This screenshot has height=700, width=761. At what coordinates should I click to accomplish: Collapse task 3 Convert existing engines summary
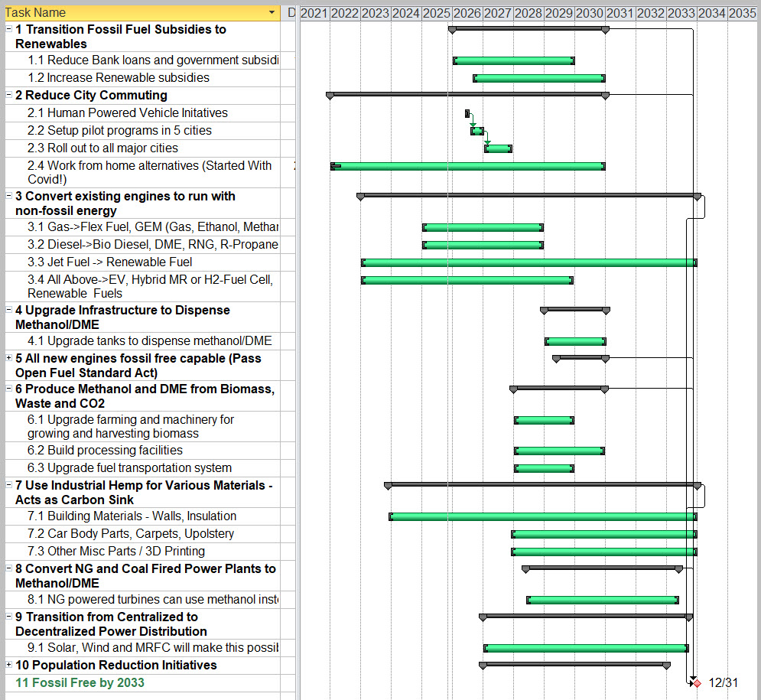click(7, 197)
